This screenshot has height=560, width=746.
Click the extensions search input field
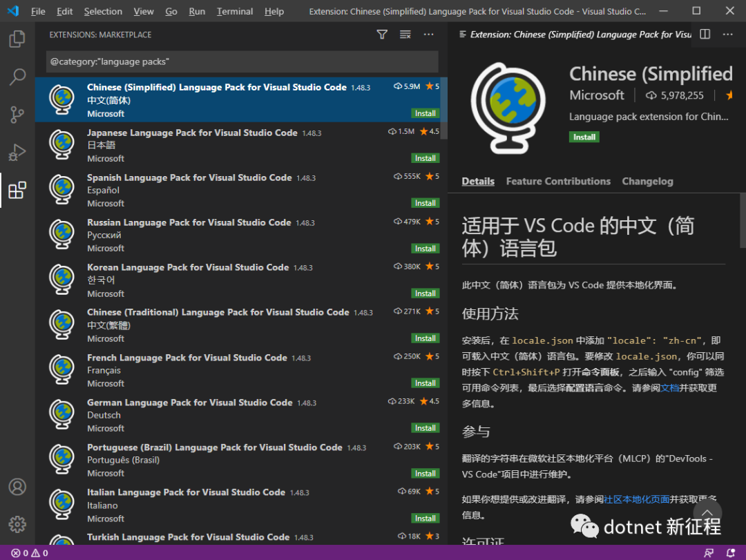(242, 61)
